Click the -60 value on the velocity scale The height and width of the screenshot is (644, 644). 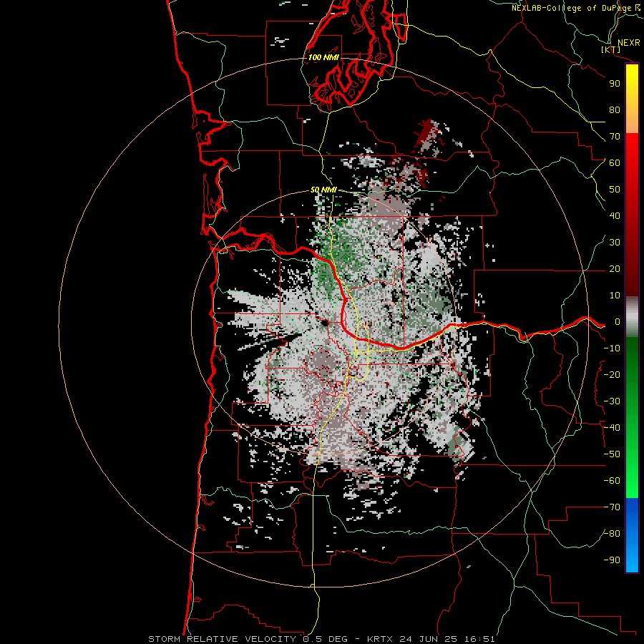tap(612, 481)
